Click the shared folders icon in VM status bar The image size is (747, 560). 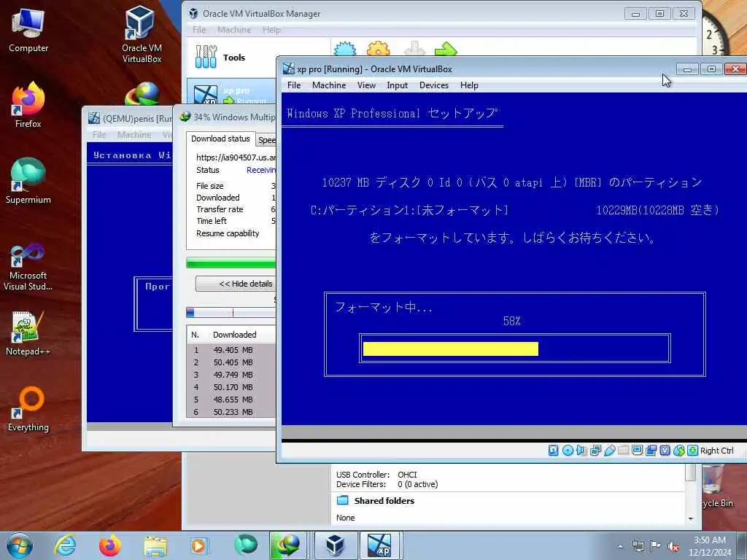tap(623, 451)
